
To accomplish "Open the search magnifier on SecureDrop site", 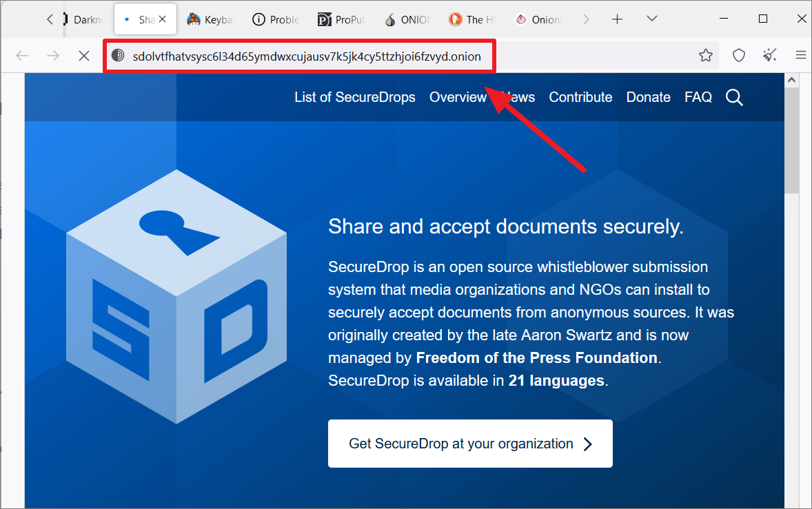I will coord(734,97).
